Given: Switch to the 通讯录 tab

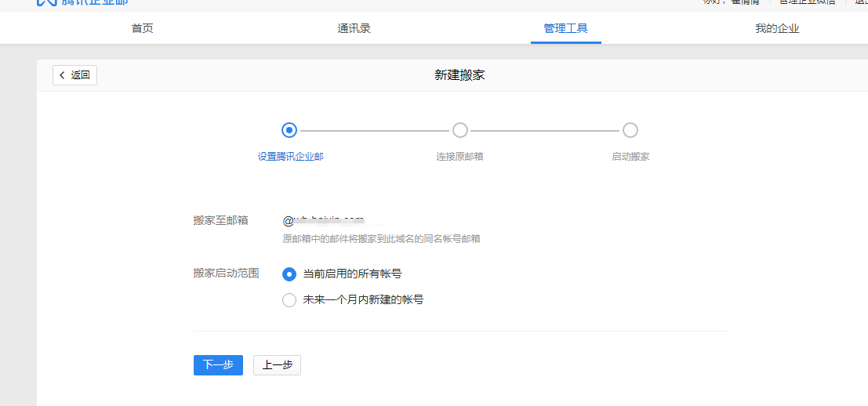Looking at the screenshot, I should point(354,29).
